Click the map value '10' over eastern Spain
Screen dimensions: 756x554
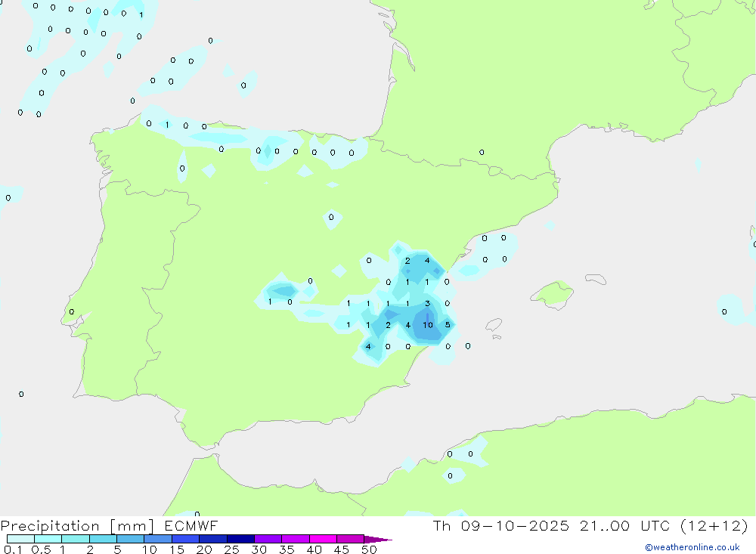[x=428, y=325]
